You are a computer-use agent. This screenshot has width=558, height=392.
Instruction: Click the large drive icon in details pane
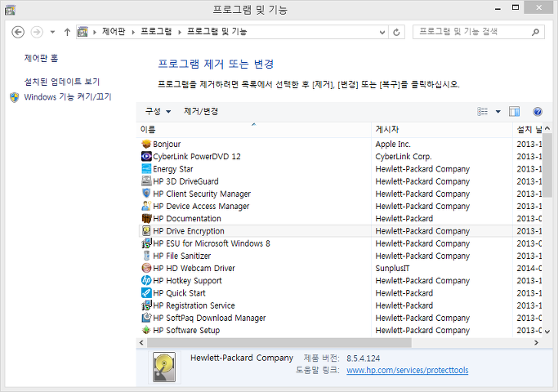(x=164, y=367)
